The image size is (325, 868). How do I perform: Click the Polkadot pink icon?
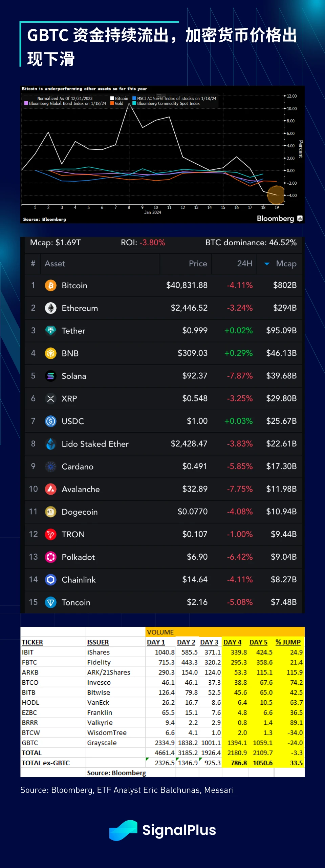click(51, 557)
